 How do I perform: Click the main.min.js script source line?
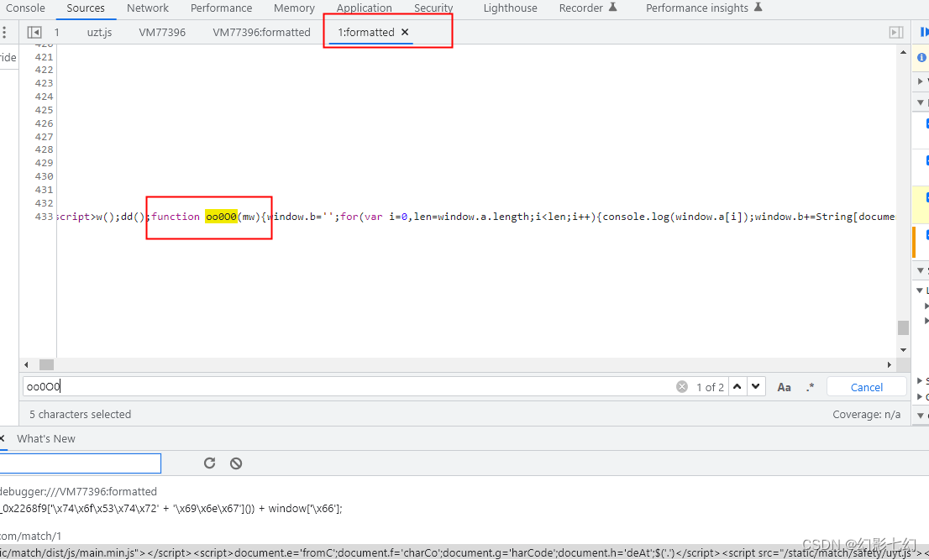click(464, 552)
